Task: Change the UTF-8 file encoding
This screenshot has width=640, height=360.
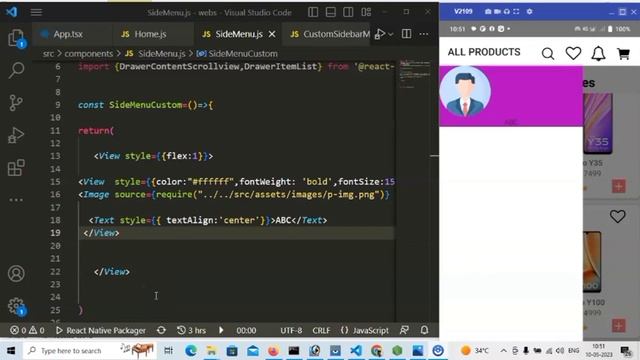Action: click(x=291, y=330)
